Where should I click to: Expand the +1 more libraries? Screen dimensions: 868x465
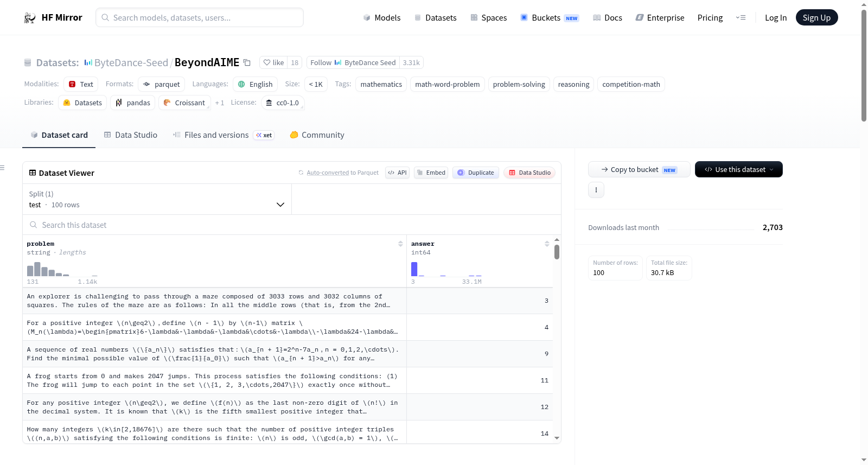[x=220, y=103]
